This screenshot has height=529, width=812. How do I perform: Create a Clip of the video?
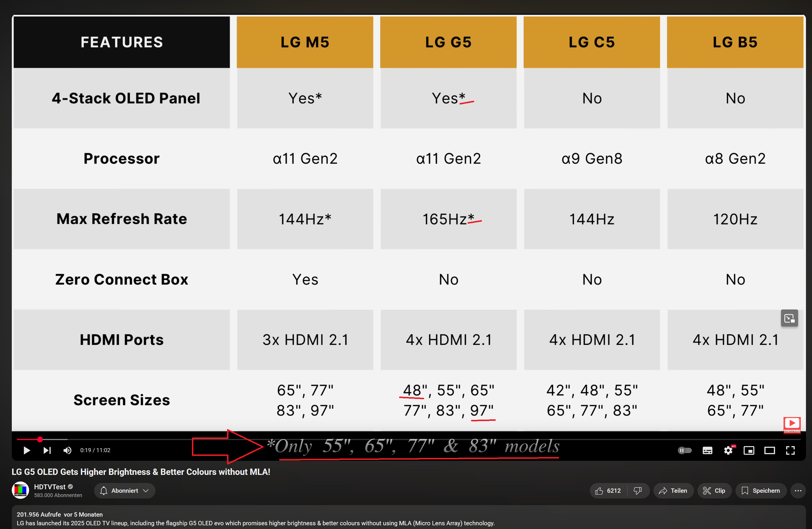click(714, 491)
